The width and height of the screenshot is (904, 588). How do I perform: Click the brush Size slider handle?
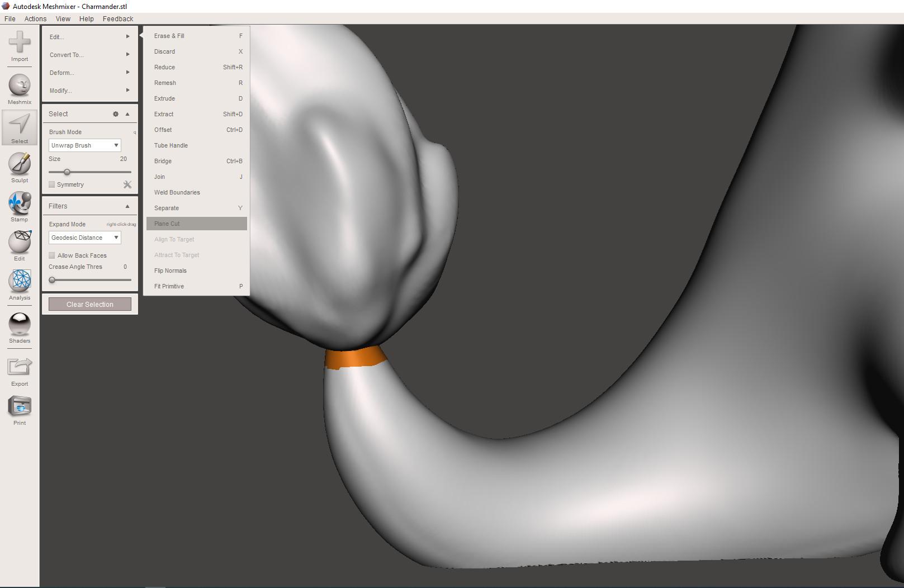click(67, 172)
